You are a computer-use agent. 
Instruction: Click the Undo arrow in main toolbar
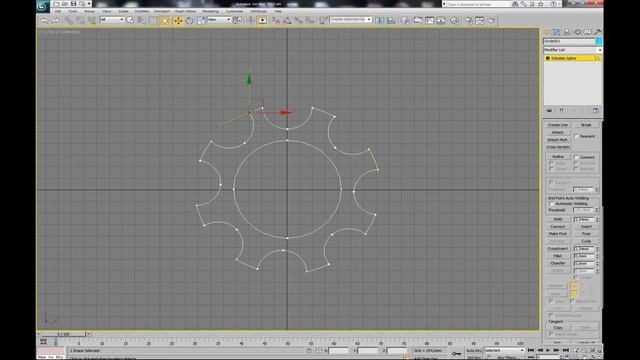(x=44, y=20)
